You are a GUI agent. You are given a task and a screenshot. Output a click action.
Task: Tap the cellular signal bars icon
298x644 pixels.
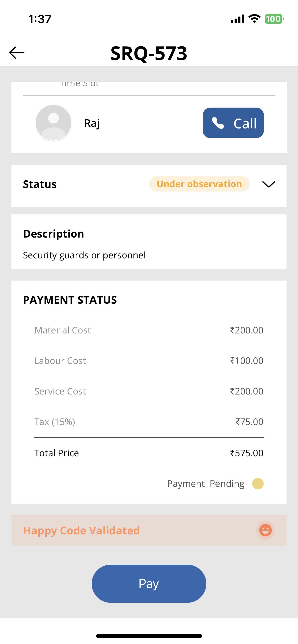click(237, 19)
